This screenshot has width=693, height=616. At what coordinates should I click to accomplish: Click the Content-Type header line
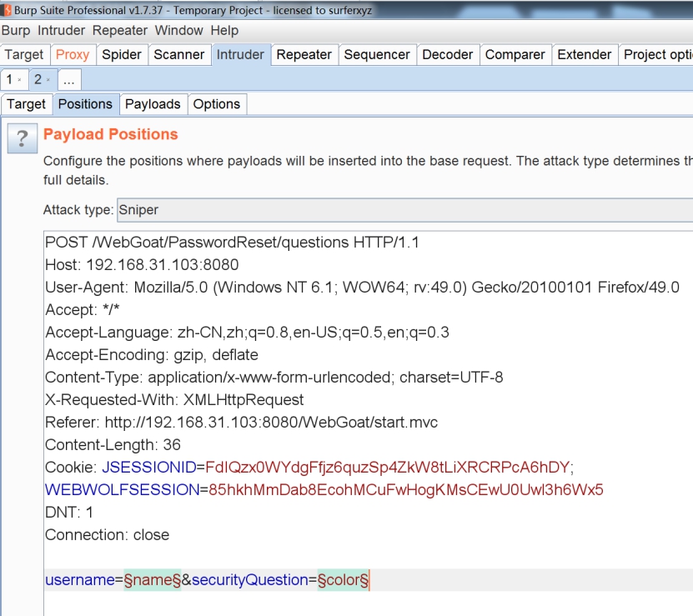coord(274,378)
